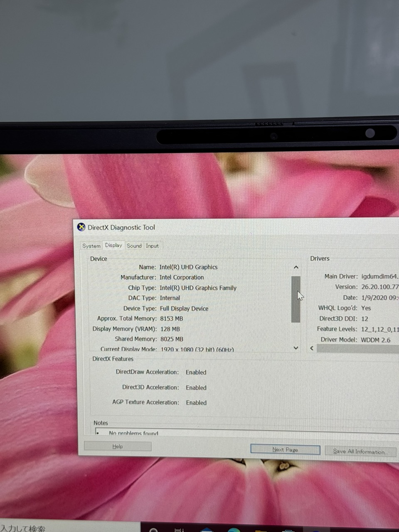
Task: Click the 'Internal' DAC type value
Action: [170, 298]
